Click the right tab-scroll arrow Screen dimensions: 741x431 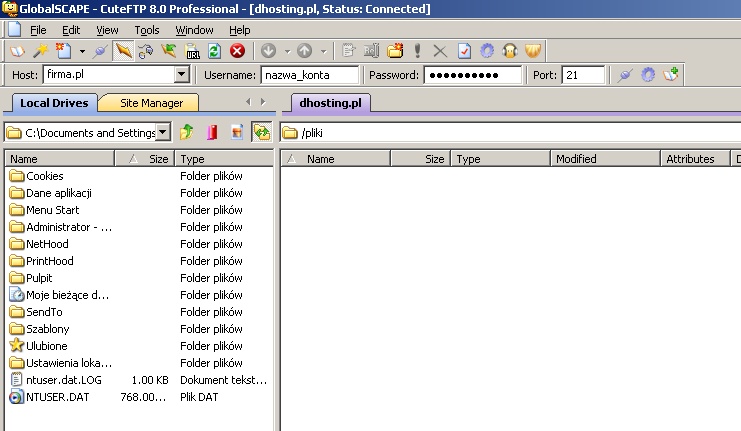[x=263, y=102]
